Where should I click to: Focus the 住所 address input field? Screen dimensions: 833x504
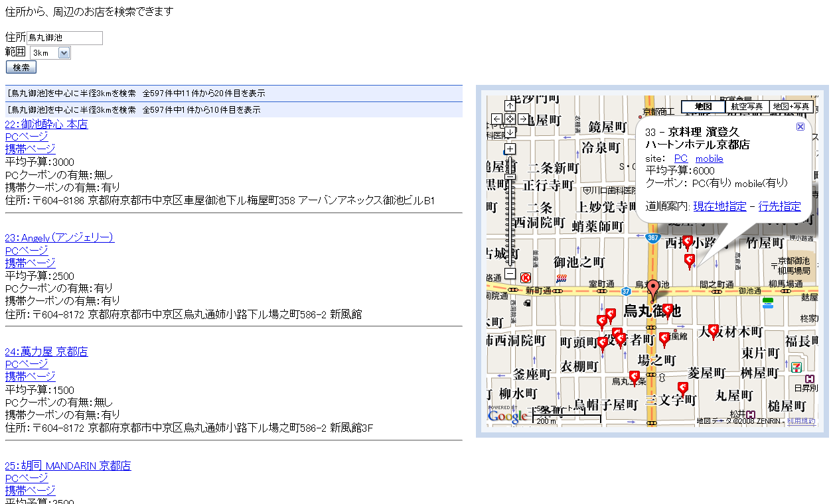[x=64, y=38]
